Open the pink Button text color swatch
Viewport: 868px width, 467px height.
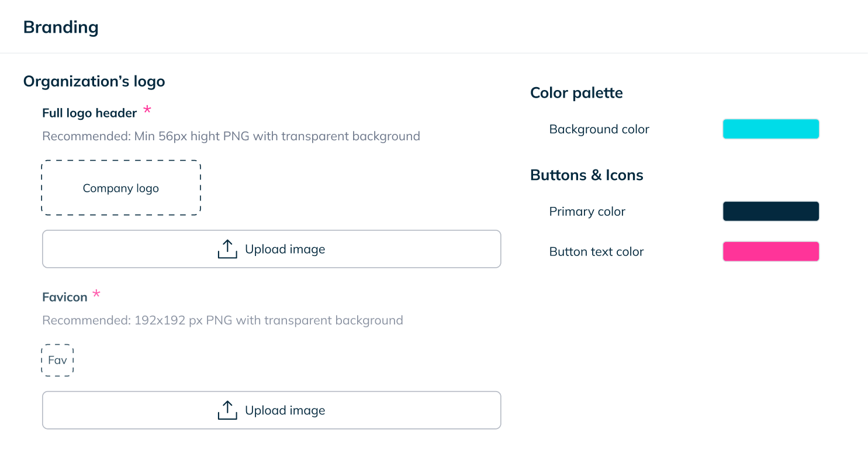770,252
